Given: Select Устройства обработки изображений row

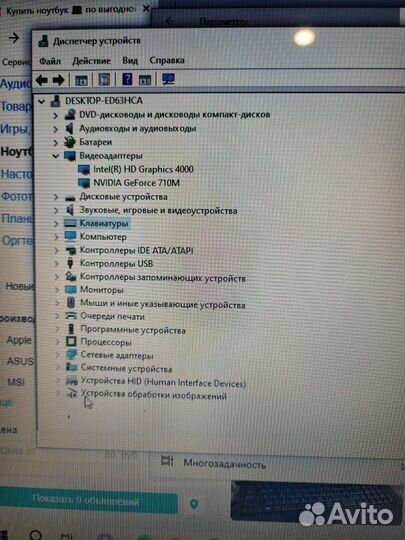Looking at the screenshot, I should tap(154, 395).
